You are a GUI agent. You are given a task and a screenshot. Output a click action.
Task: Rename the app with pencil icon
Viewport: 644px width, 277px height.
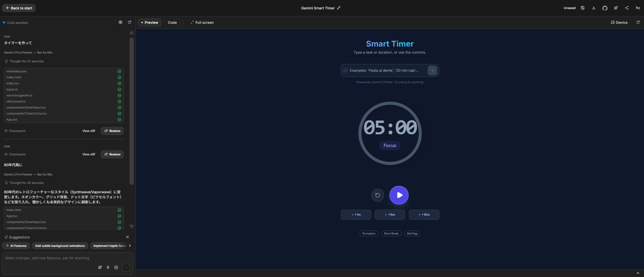pyautogui.click(x=339, y=8)
